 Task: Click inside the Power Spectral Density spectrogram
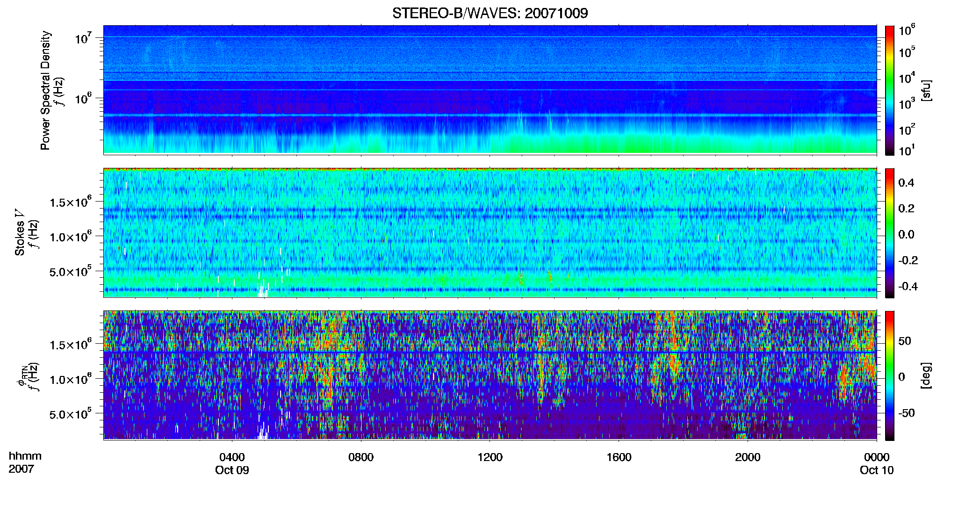tap(490, 90)
